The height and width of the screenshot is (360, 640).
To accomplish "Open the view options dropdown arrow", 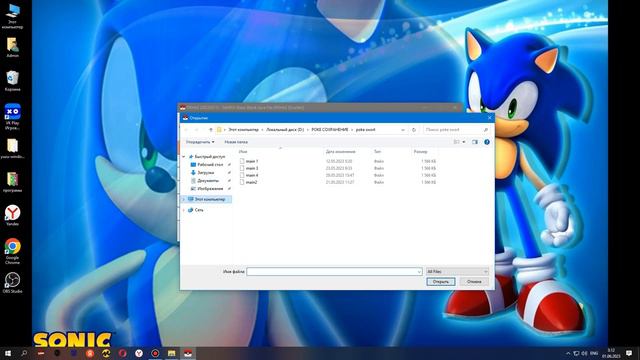I will 464,142.
